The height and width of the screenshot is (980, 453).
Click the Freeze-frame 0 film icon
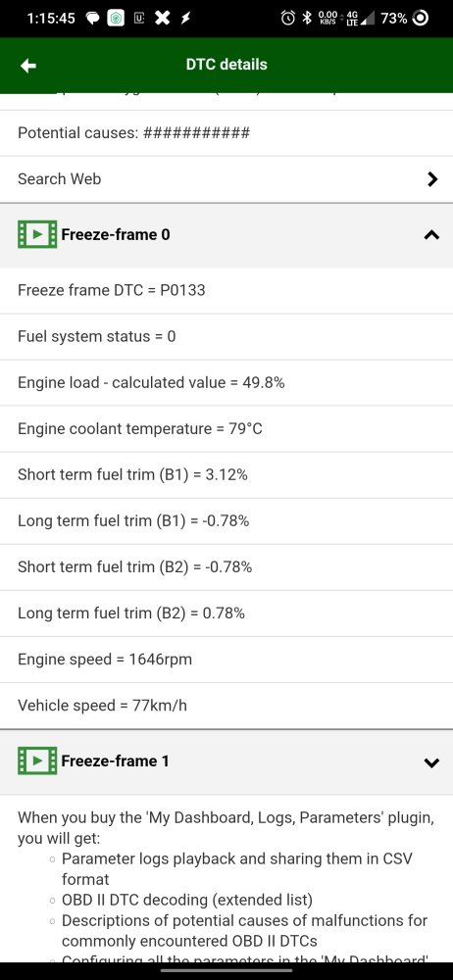click(x=37, y=234)
